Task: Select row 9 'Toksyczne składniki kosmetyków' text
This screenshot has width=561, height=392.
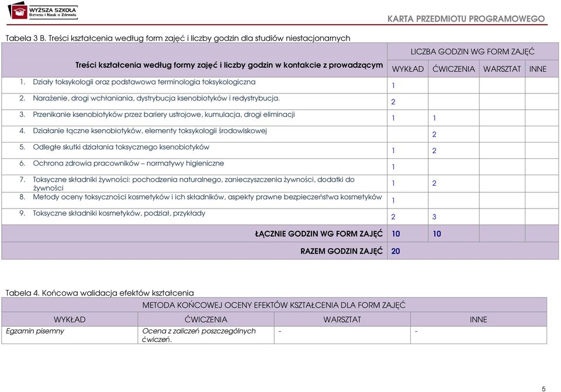Action: 119,213
